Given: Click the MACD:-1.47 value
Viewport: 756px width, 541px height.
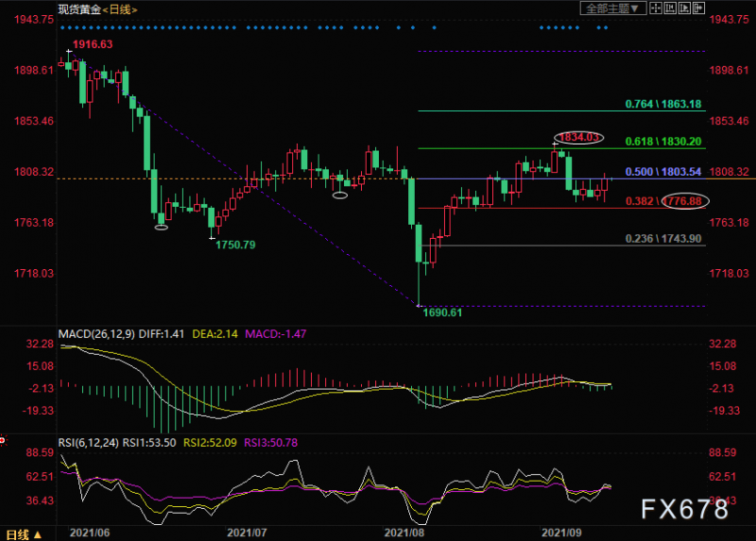Looking at the screenshot, I should (x=276, y=334).
